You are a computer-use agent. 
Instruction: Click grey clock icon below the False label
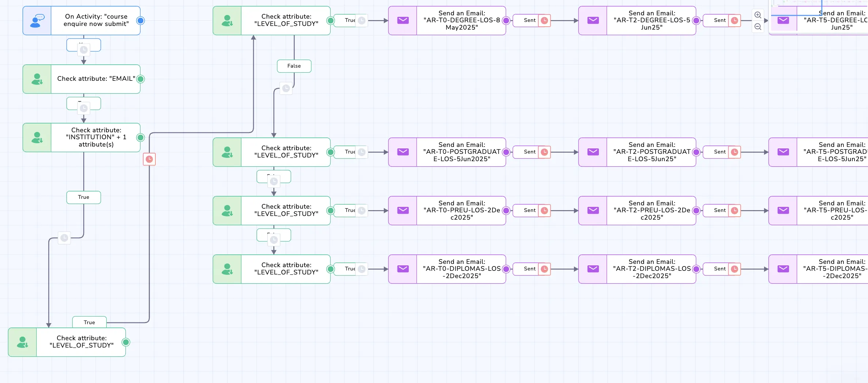[286, 88]
